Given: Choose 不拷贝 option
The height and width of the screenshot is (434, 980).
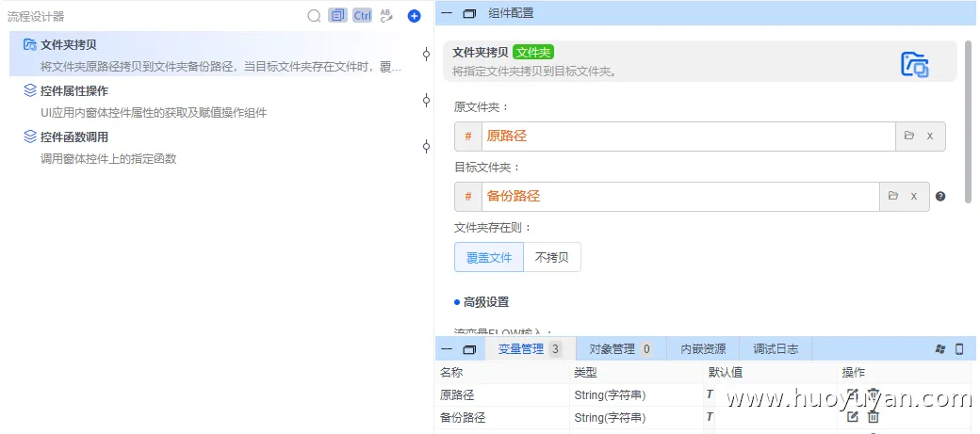Looking at the screenshot, I should pos(552,257).
